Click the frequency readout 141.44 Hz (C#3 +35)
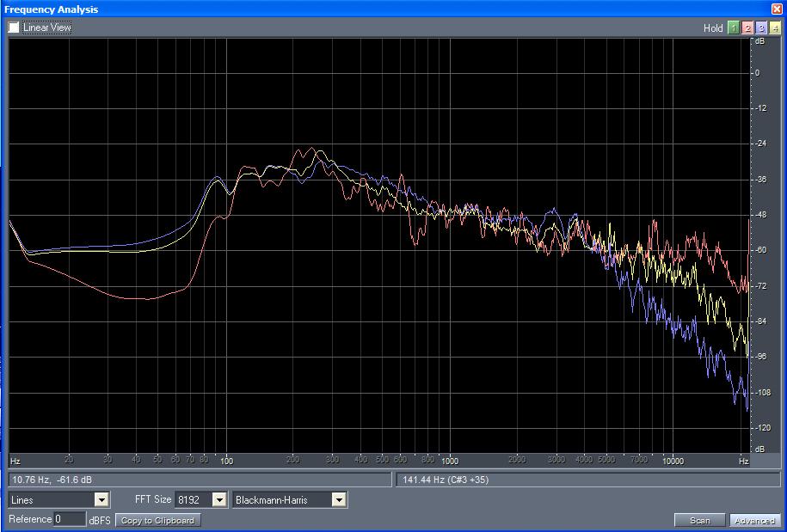 pos(588,480)
